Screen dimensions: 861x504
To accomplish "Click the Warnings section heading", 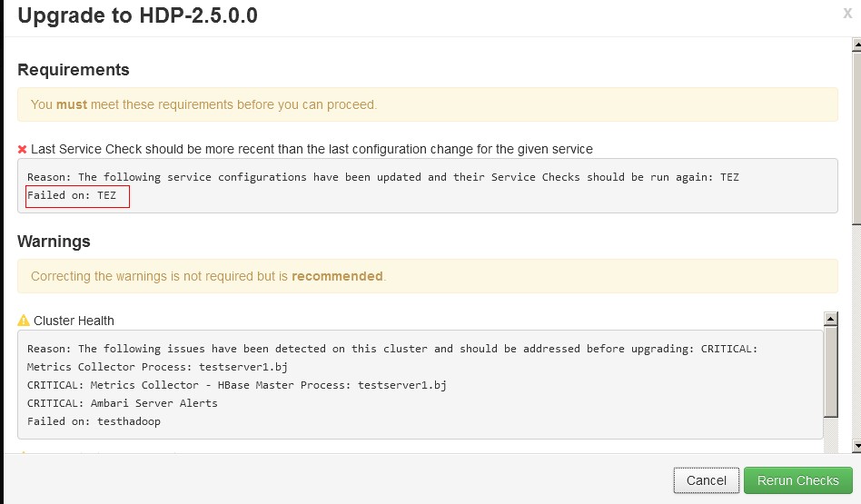I will [54, 242].
